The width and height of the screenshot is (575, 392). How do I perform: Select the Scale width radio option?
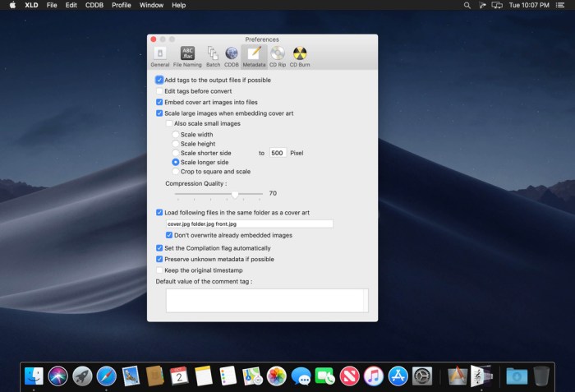click(176, 135)
